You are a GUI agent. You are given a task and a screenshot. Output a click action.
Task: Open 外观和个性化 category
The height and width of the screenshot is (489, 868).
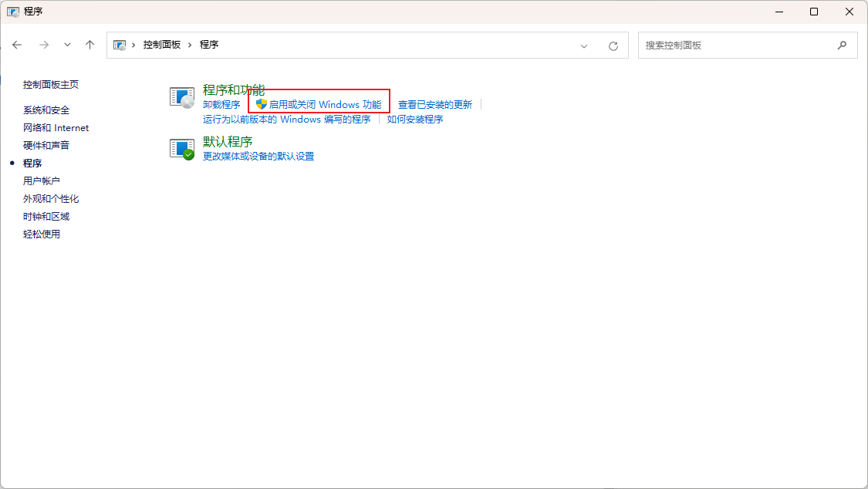51,198
